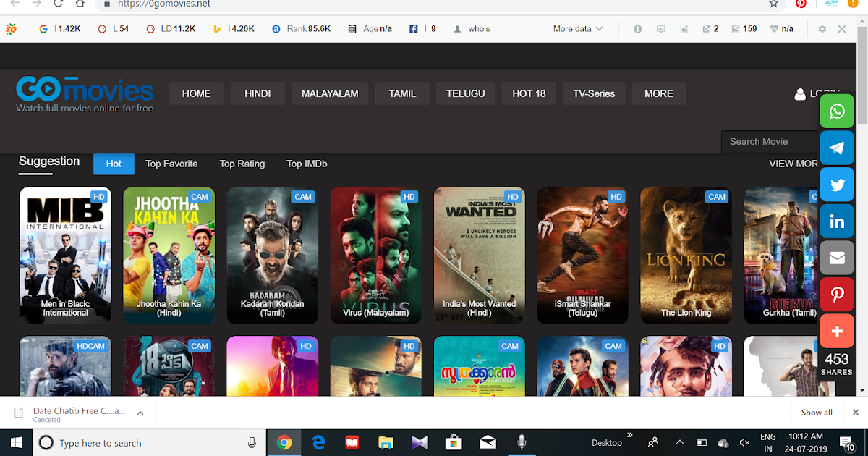The width and height of the screenshot is (868, 456).
Task: Open The Lion King poster
Action: point(686,255)
